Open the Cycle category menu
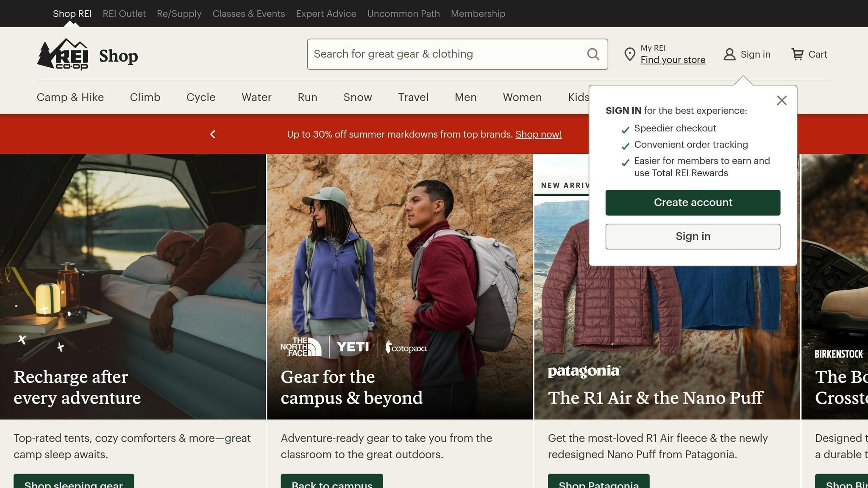The height and width of the screenshot is (488, 868). click(201, 97)
